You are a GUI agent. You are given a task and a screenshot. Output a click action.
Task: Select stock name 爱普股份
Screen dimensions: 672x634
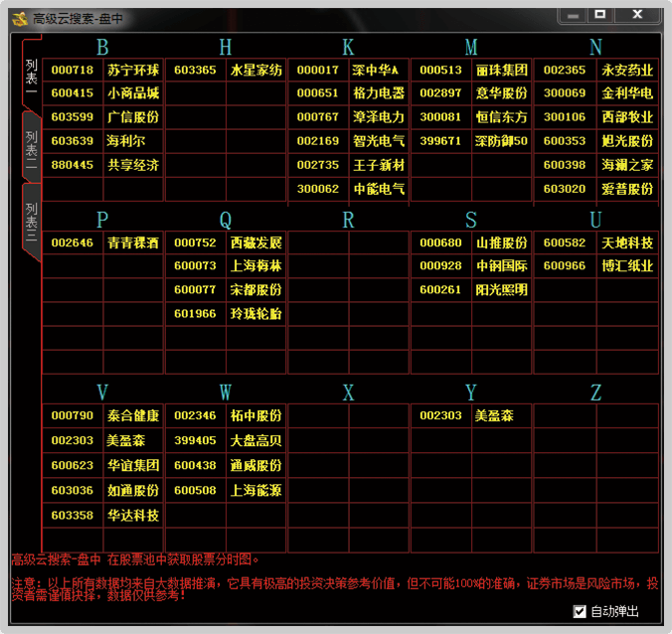coord(627,189)
